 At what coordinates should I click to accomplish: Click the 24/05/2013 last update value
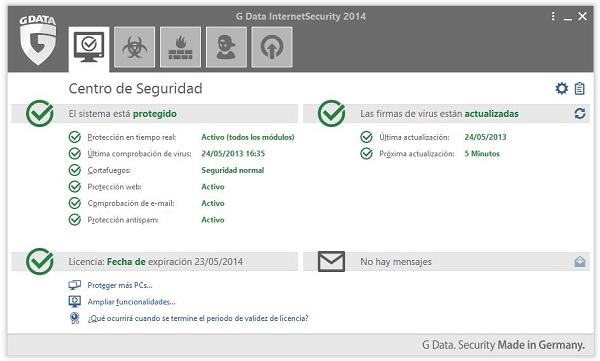point(485,137)
